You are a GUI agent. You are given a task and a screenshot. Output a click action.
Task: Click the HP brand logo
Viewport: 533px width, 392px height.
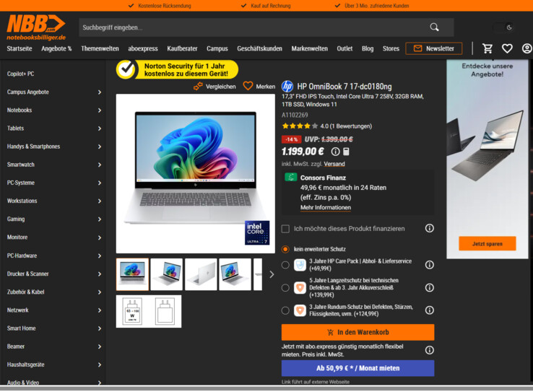tap(287, 87)
